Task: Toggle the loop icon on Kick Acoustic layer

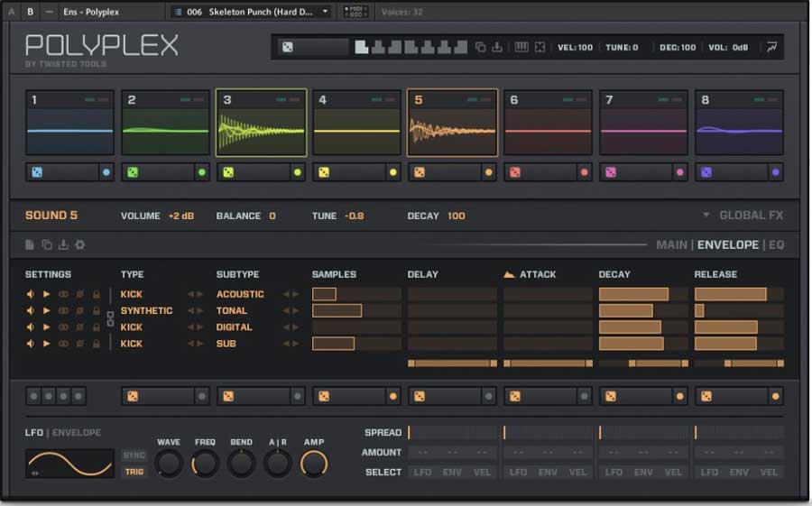Action: point(63,294)
